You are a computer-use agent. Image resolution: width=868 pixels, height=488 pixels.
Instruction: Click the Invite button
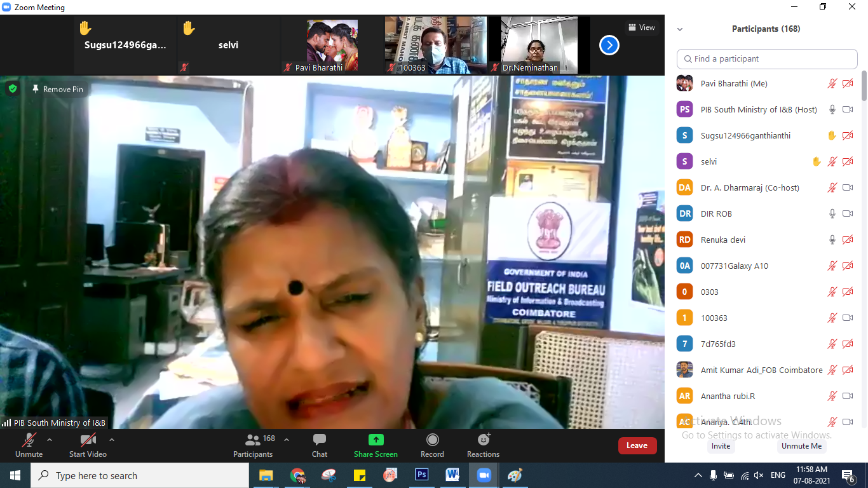click(x=721, y=446)
